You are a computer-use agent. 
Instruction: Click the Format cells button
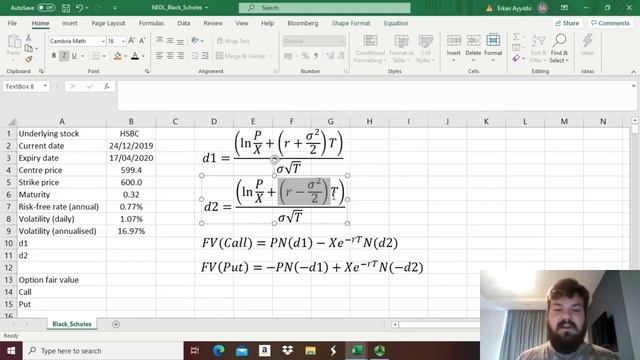coord(493,49)
